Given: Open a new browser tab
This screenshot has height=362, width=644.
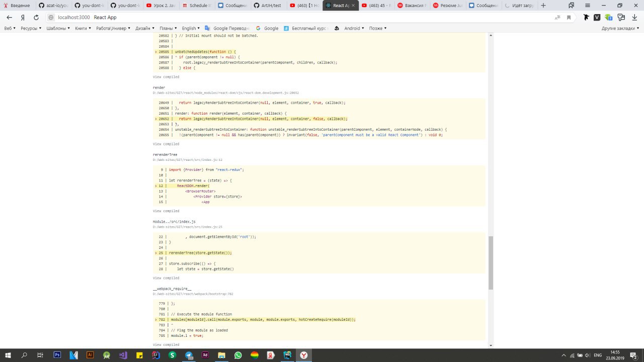Looking at the screenshot, I should tap(543, 6).
